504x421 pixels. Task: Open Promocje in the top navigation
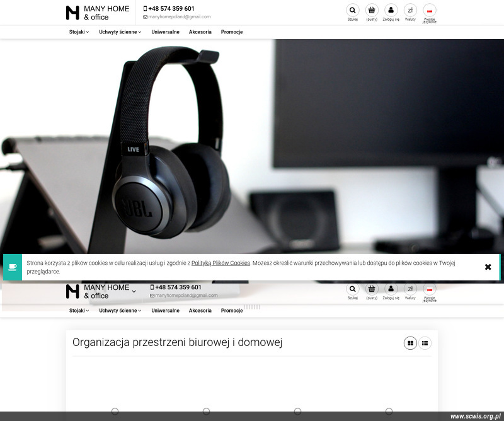232,32
